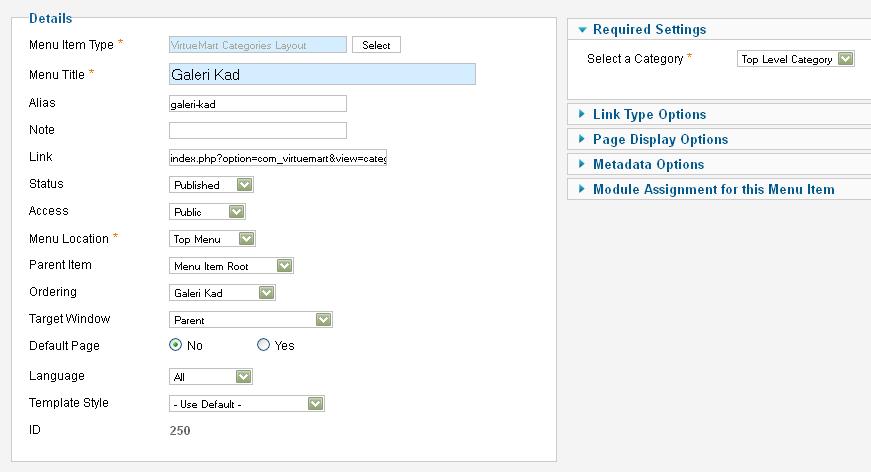Open the Target Window dropdown

point(251,320)
